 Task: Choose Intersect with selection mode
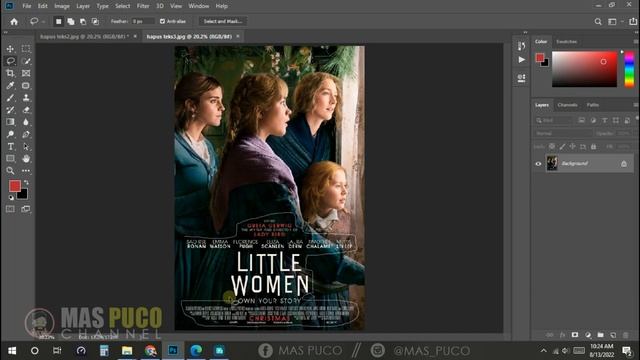click(95, 22)
